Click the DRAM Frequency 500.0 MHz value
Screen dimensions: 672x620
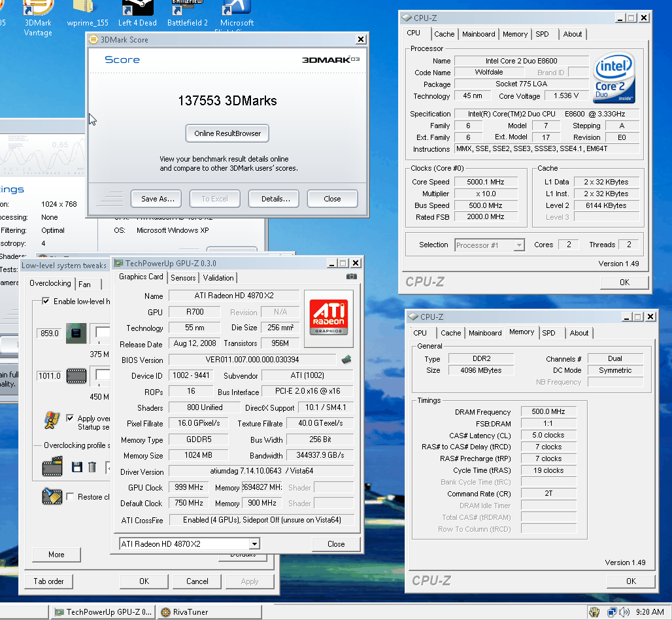pos(548,411)
